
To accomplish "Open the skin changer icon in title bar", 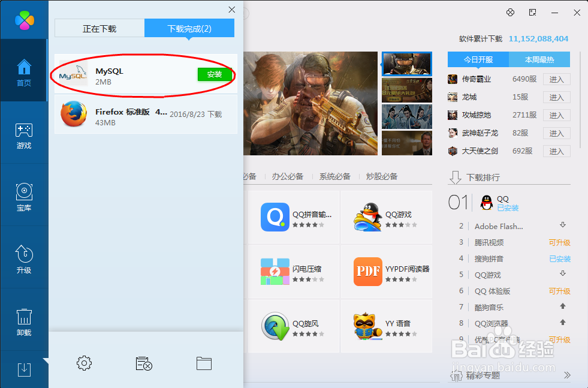I will (x=511, y=12).
